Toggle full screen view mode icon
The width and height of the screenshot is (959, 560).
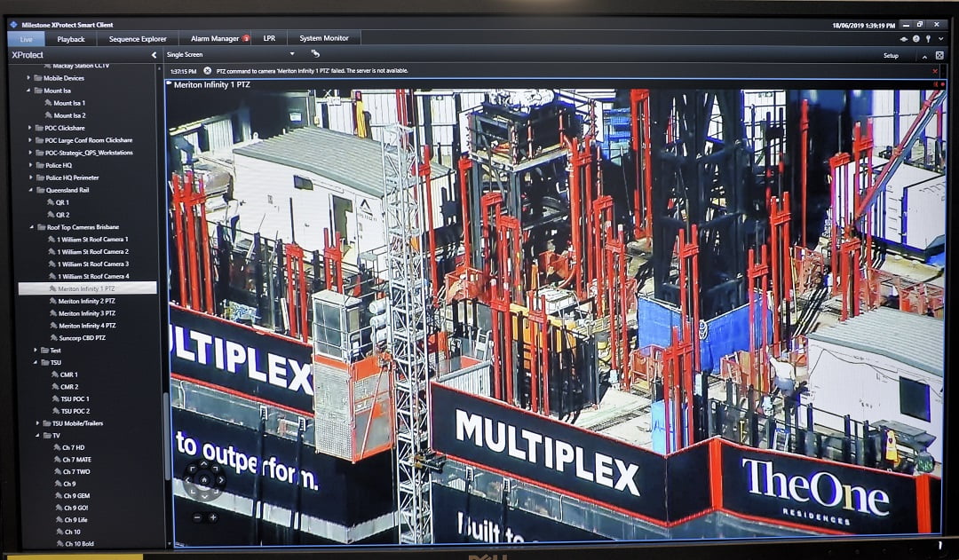coord(939,55)
